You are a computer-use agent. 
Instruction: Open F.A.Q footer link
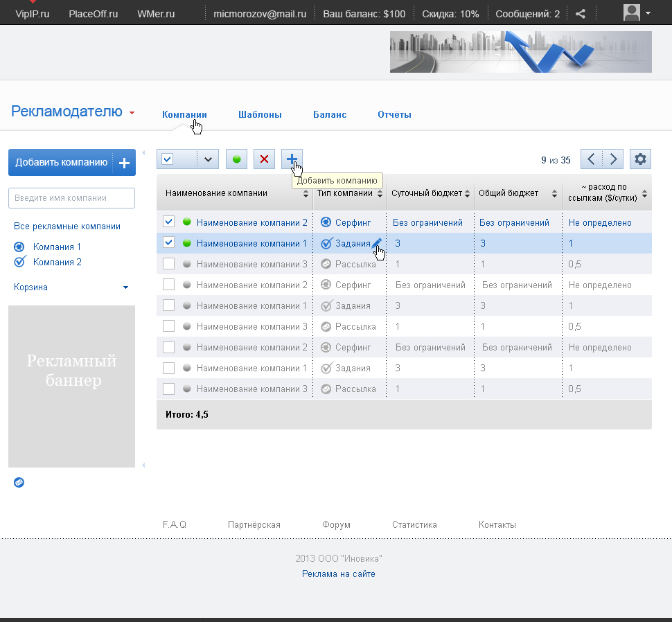point(175,524)
